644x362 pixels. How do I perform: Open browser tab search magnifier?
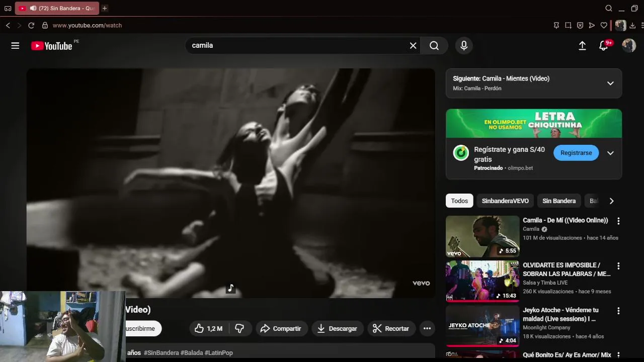(x=609, y=8)
